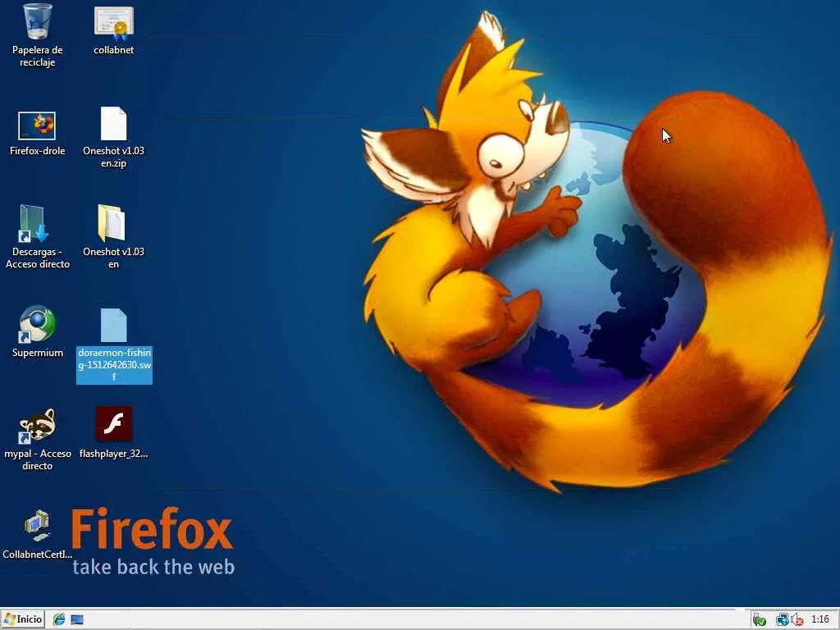The height and width of the screenshot is (630, 840).
Task: Click the 'mypal - Acceso directo' label
Action: (x=38, y=459)
